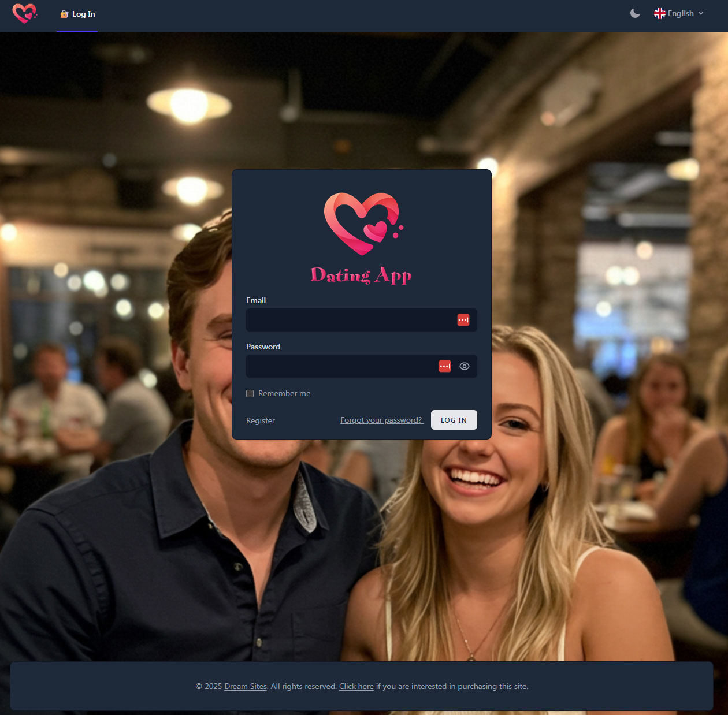Show password using the eye icon
The image size is (728, 715).
pyautogui.click(x=465, y=366)
